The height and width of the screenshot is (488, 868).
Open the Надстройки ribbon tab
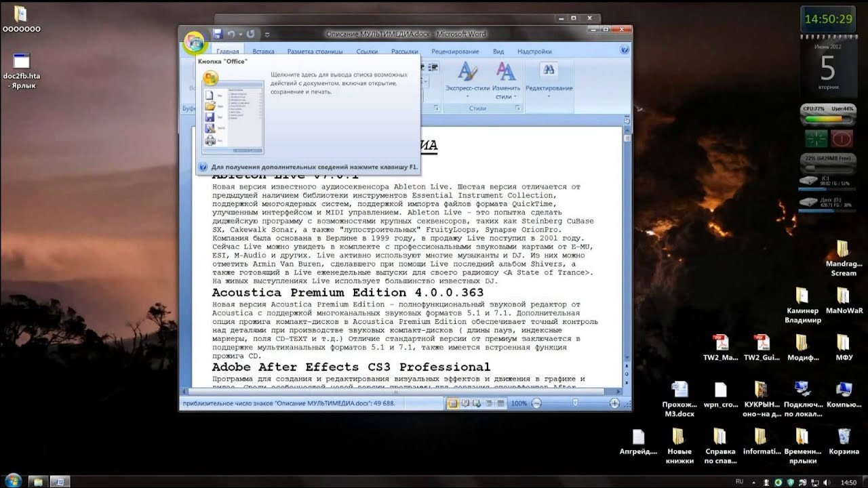(534, 52)
